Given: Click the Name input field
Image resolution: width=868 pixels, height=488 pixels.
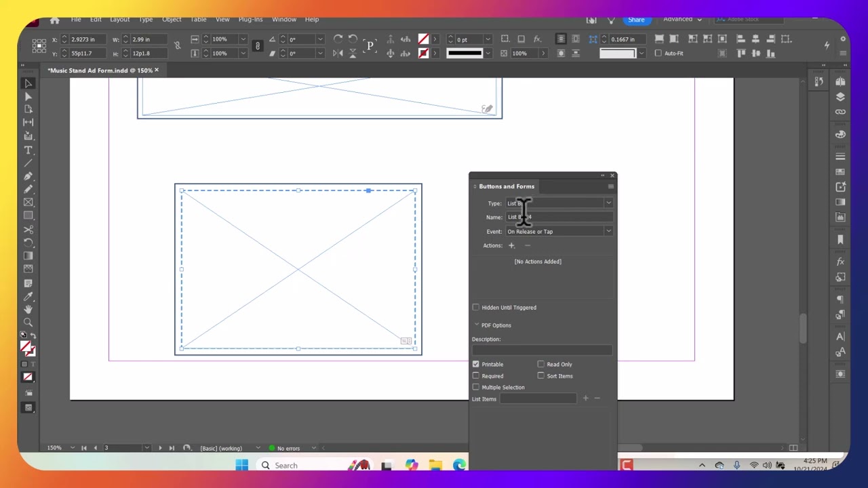Looking at the screenshot, I should coord(559,218).
